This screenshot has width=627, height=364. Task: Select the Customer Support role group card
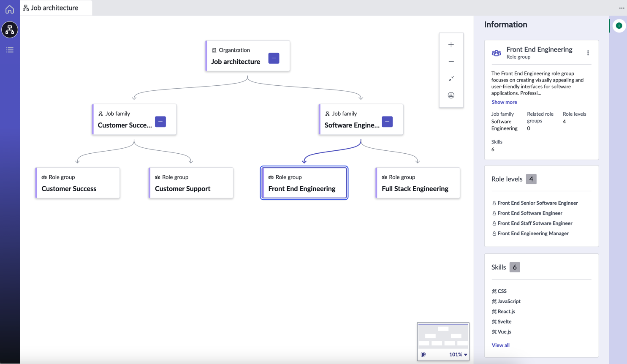191,183
